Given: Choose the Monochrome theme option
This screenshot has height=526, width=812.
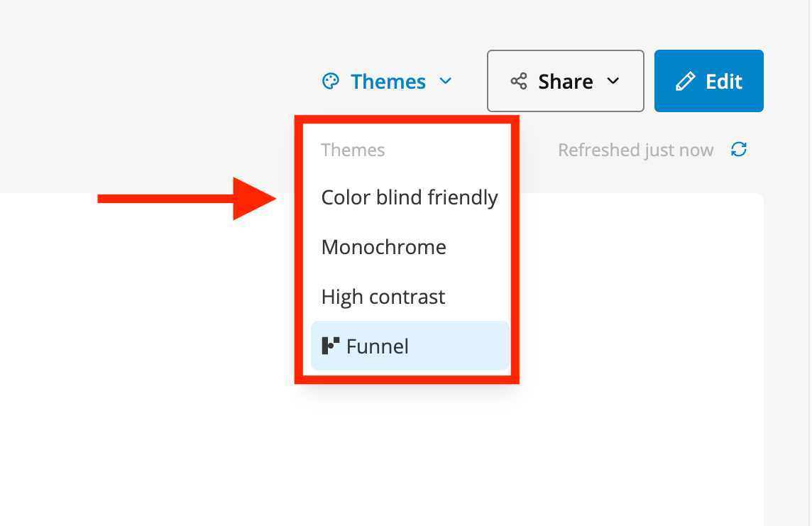Looking at the screenshot, I should pyautogui.click(x=383, y=247).
